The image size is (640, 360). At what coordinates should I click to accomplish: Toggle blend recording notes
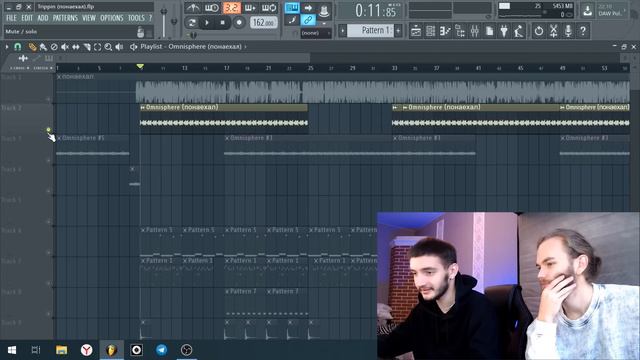pyautogui.click(x=292, y=20)
